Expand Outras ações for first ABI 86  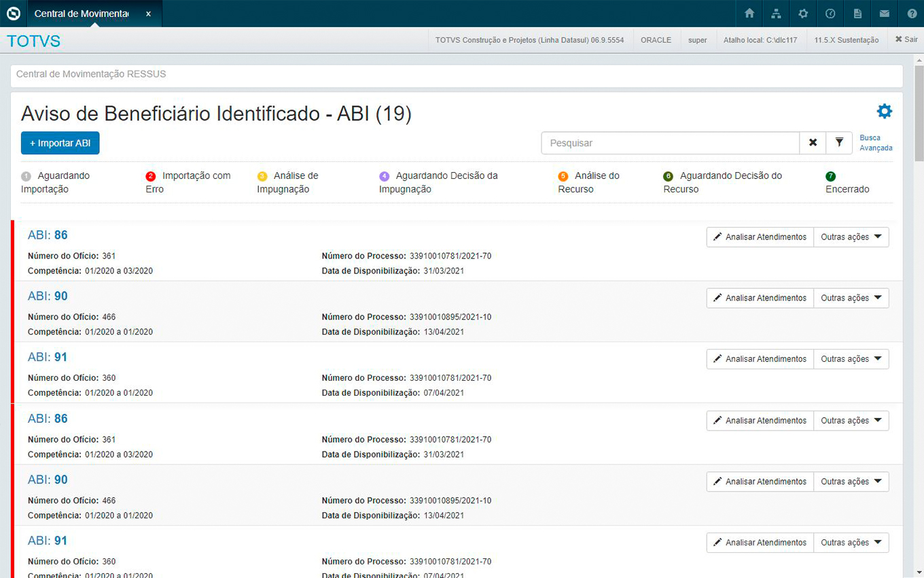pyautogui.click(x=851, y=237)
